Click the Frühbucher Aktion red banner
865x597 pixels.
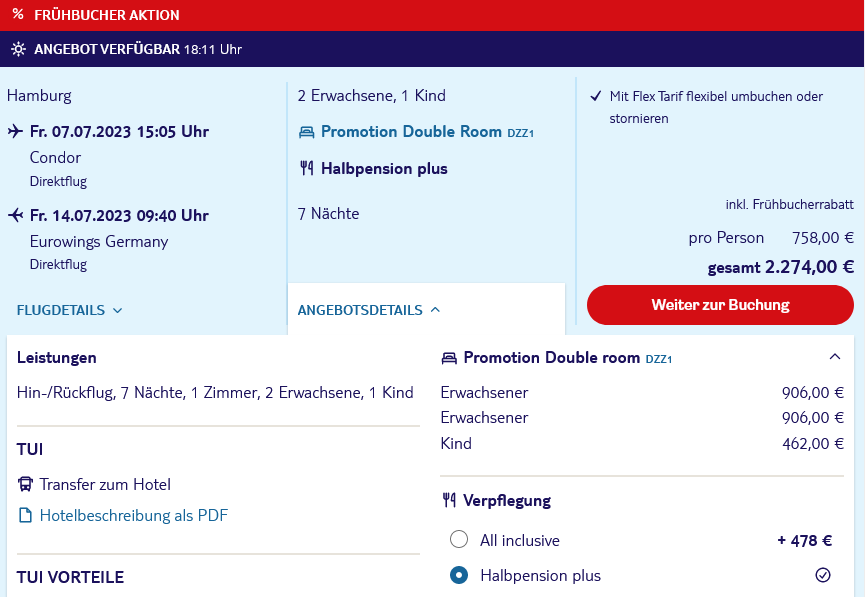[x=432, y=15]
